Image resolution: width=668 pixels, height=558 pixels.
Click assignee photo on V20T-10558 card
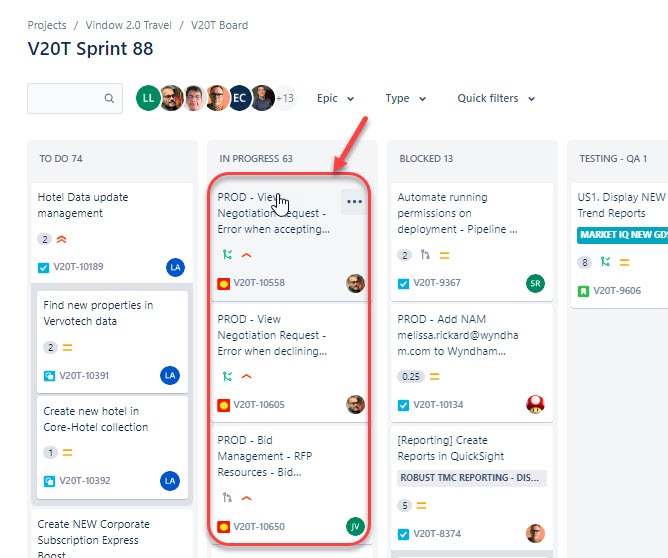tap(355, 283)
